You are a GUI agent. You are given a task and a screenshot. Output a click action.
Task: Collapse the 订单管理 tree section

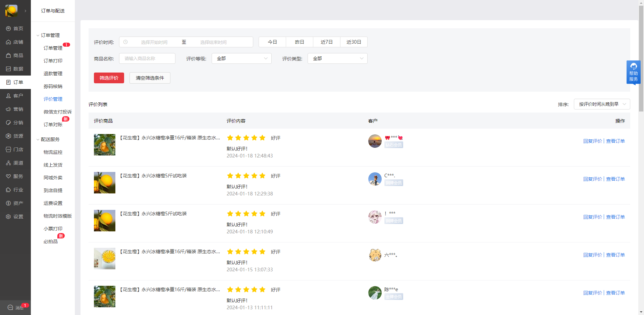38,36
